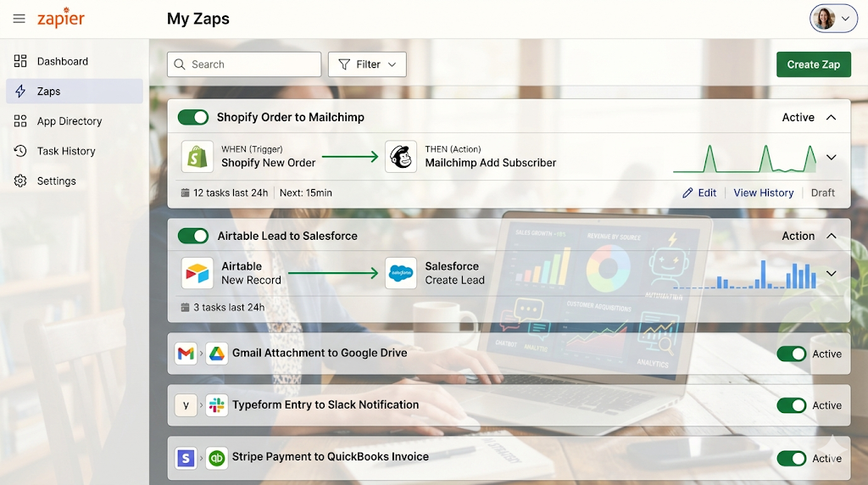This screenshot has width=868, height=485.
Task: Click the Stripe icon
Action: point(186,458)
